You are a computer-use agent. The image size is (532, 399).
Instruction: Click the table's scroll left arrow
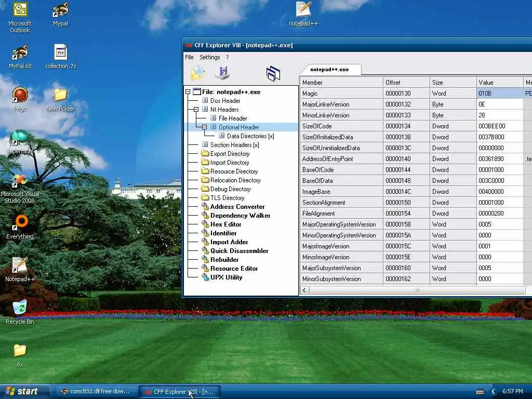(304, 290)
